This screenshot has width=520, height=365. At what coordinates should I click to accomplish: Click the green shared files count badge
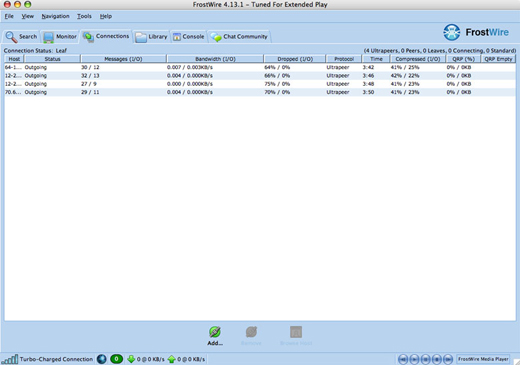click(x=116, y=359)
